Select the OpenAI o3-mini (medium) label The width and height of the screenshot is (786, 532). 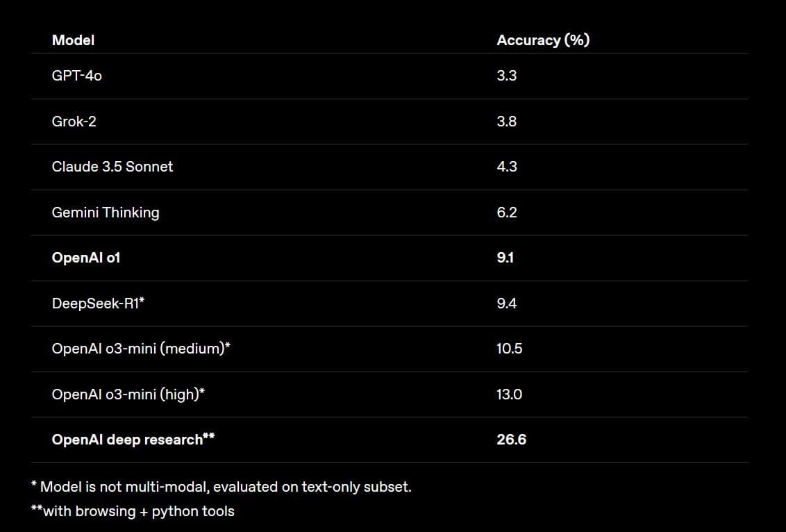tap(141, 349)
